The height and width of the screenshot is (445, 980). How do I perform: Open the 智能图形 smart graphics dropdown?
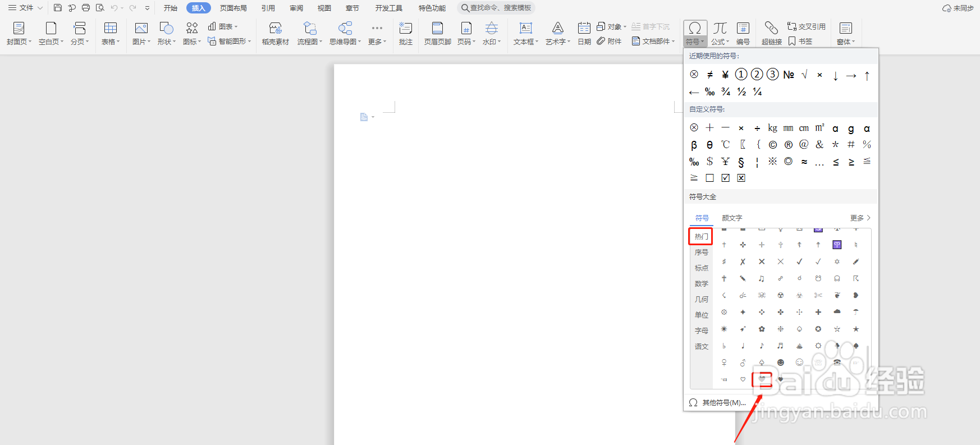(x=229, y=41)
